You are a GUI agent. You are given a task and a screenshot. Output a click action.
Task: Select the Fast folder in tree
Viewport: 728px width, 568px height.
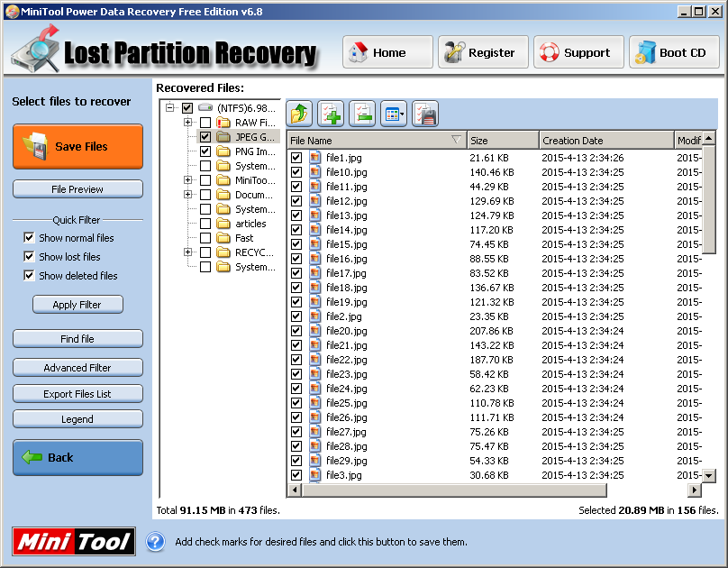(244, 238)
